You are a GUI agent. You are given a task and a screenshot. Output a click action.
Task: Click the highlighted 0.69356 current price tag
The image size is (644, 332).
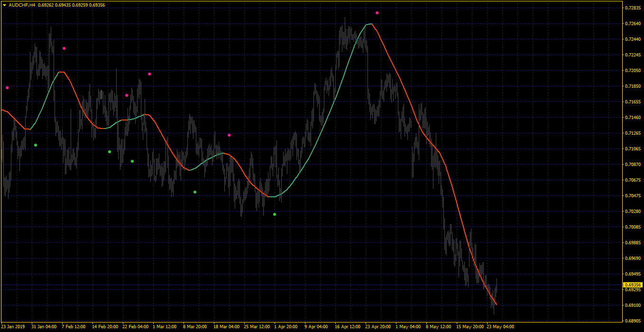[633, 285]
